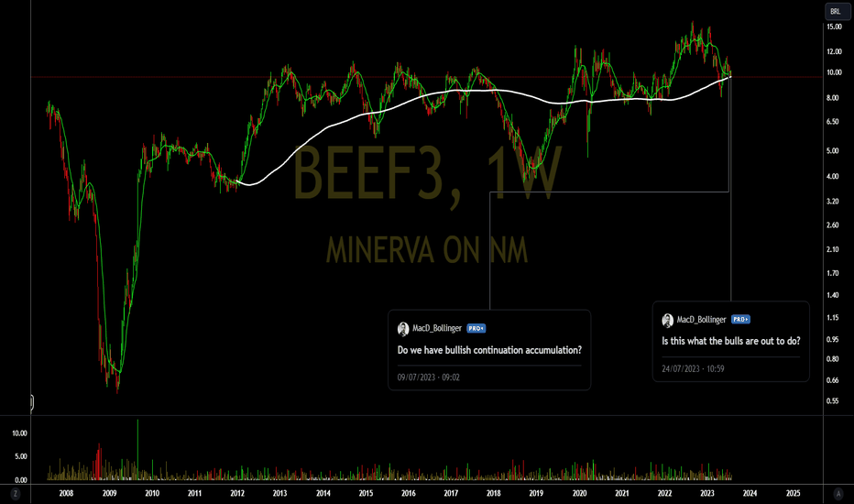The height and width of the screenshot is (504, 854).
Task: Click the 0.95 price axis label
Action: pyautogui.click(x=833, y=339)
